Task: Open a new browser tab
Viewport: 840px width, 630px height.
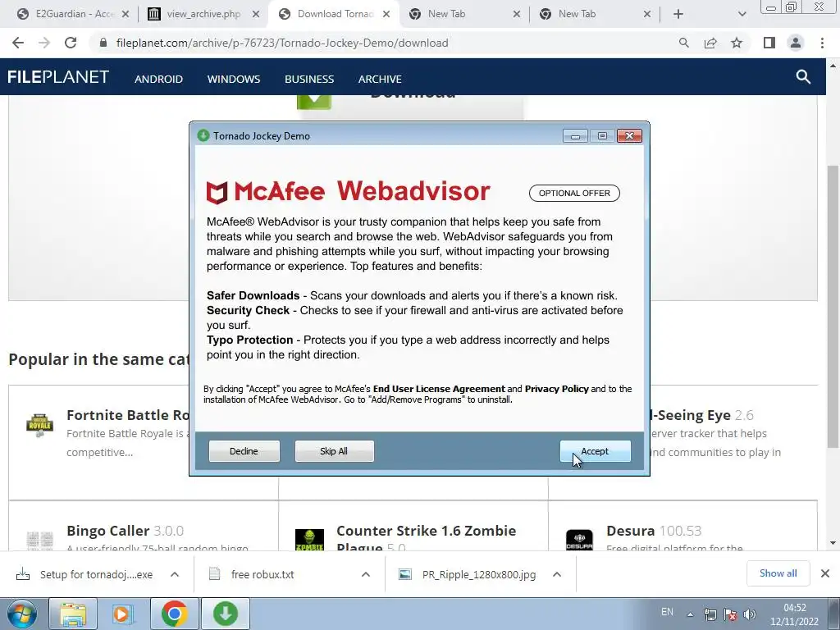Action: click(678, 14)
